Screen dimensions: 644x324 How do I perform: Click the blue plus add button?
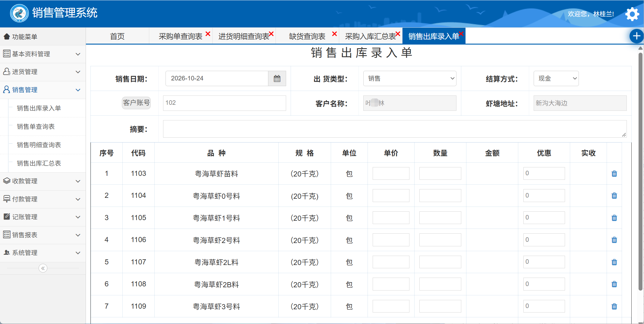[x=636, y=36]
